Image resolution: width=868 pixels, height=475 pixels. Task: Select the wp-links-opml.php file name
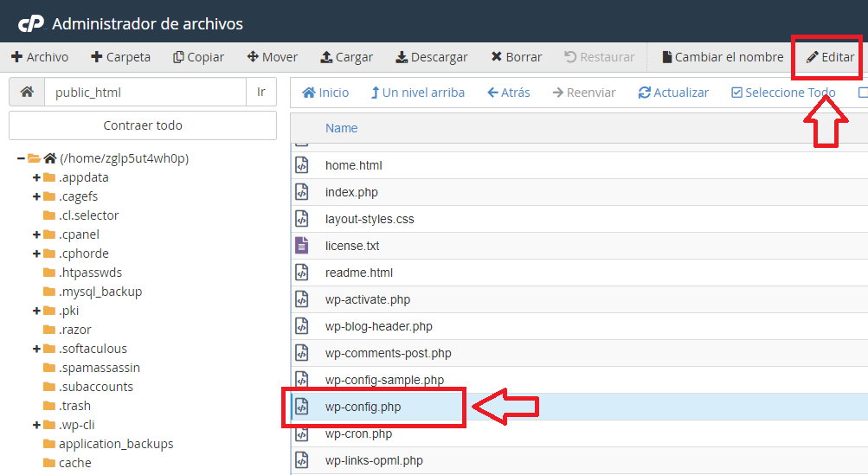(x=374, y=460)
